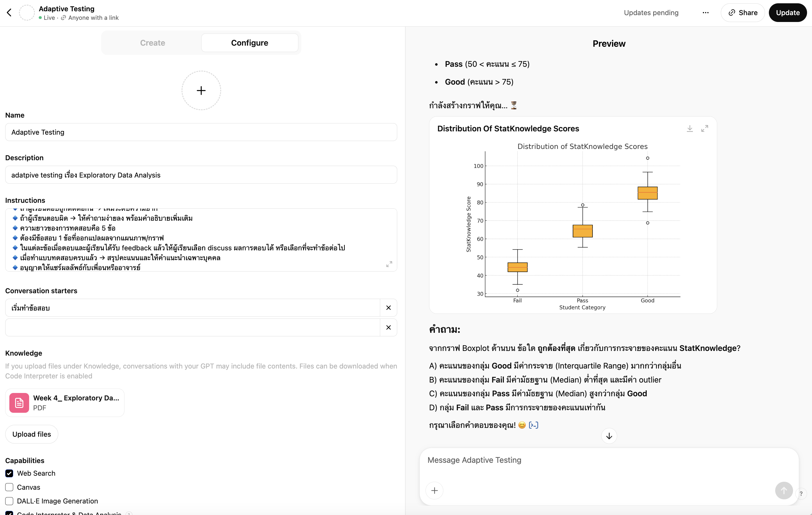812x515 pixels.
Task: Click the Share button
Action: pos(743,13)
